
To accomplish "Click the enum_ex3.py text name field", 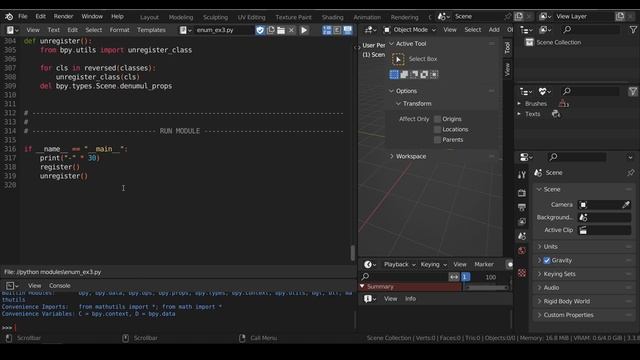I will click(x=223, y=30).
